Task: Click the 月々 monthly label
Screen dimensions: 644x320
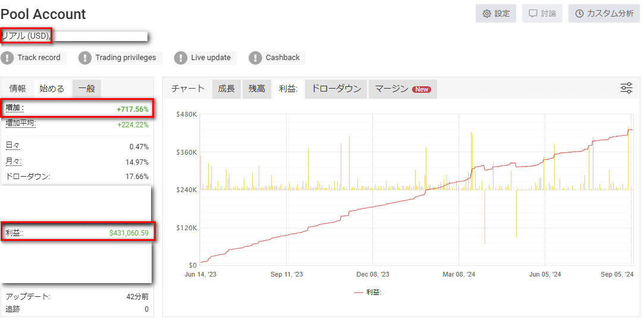Action: click(x=13, y=161)
